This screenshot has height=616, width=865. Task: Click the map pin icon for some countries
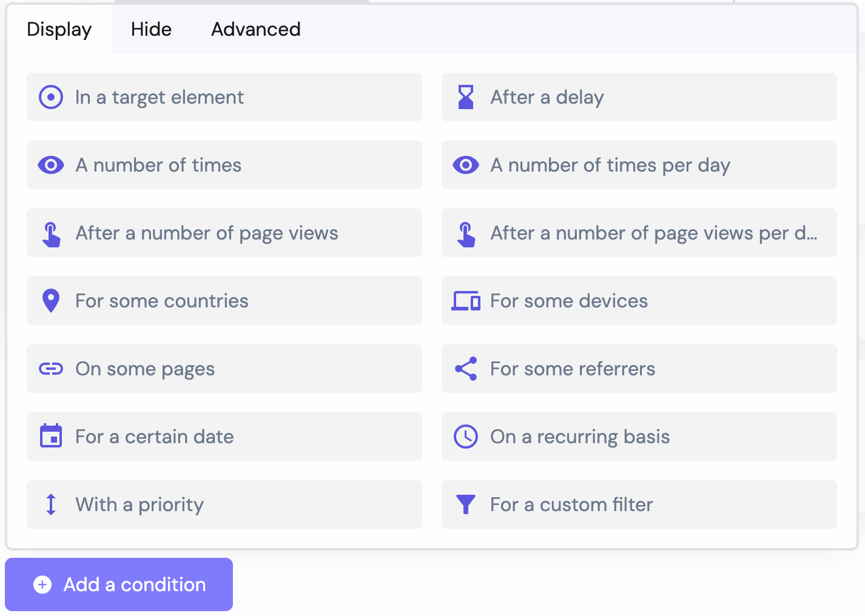point(51,301)
